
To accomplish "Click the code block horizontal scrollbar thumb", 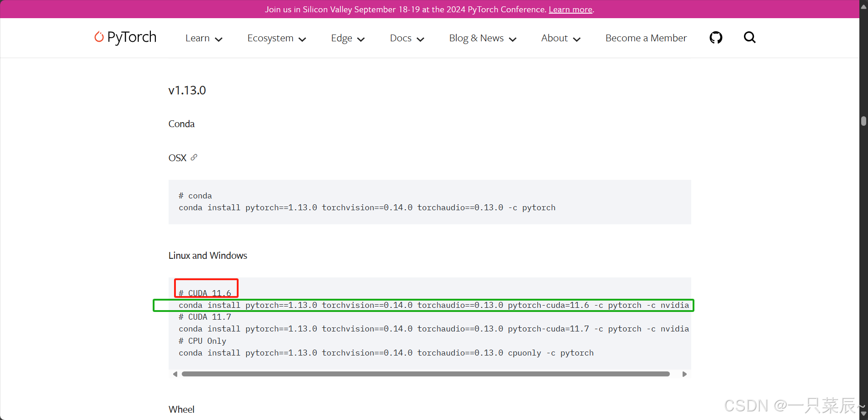I will (426, 374).
